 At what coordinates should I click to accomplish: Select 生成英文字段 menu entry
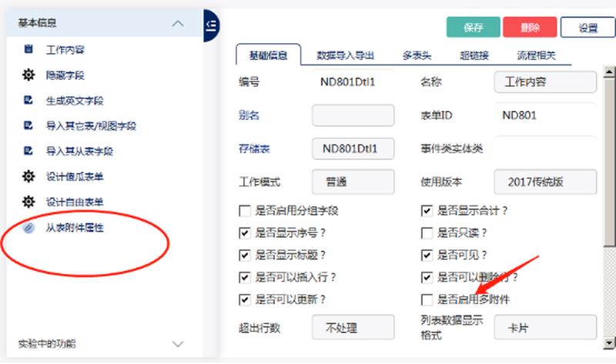click(x=75, y=101)
